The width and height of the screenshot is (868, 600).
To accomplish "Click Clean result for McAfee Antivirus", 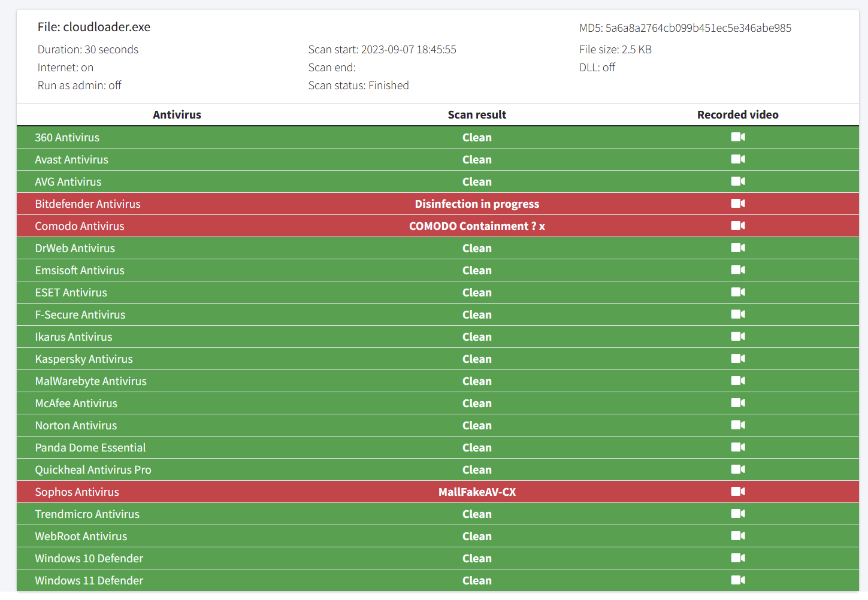I will 477,403.
